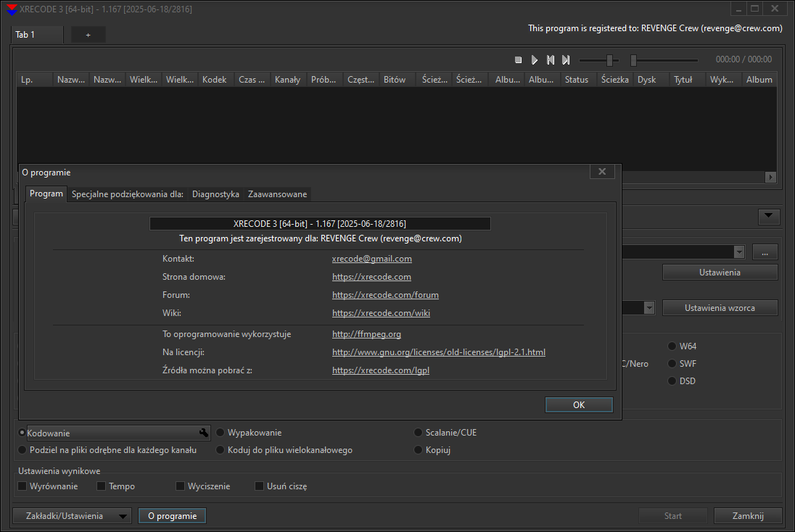Click OK in the about dialog
The height and width of the screenshot is (532, 795).
[x=579, y=405]
